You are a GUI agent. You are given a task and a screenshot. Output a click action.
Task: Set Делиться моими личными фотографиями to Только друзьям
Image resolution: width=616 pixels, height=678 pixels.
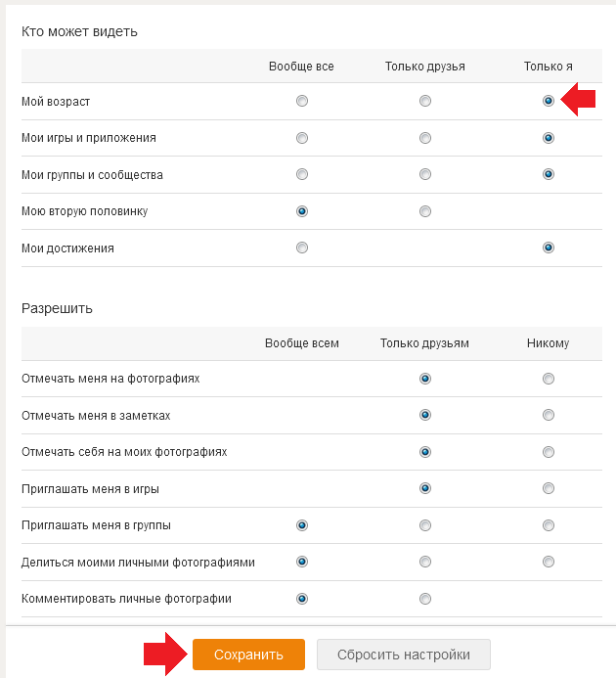(425, 562)
